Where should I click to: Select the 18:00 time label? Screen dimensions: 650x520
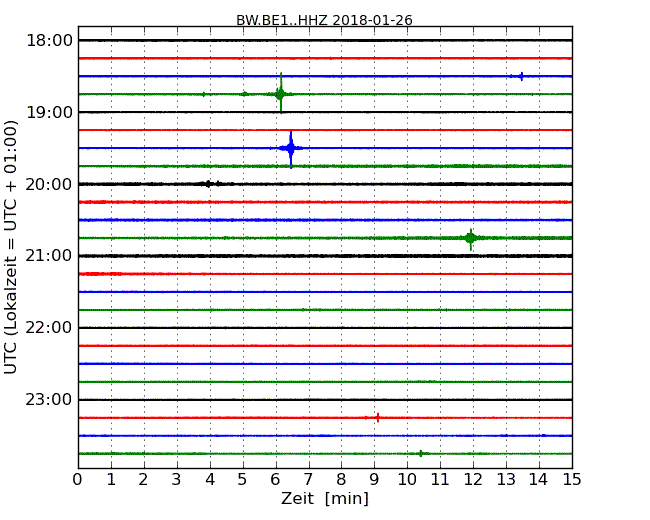tap(49, 41)
